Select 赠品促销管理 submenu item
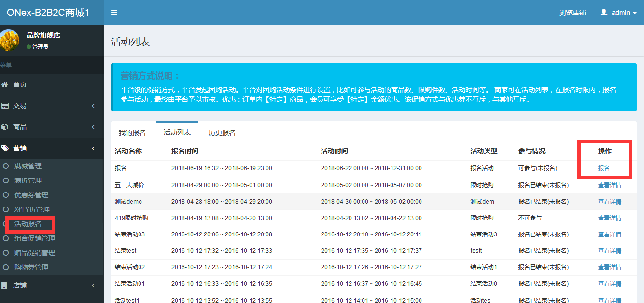 [x=35, y=253]
